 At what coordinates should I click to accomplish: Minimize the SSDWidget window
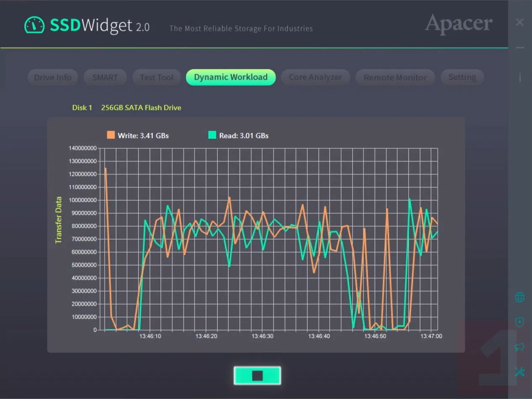pos(520,47)
